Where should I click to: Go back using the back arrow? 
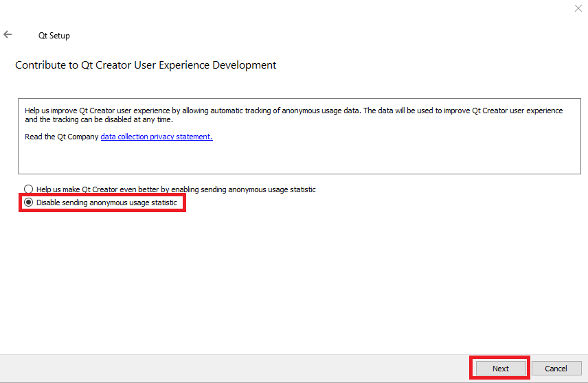(8, 34)
